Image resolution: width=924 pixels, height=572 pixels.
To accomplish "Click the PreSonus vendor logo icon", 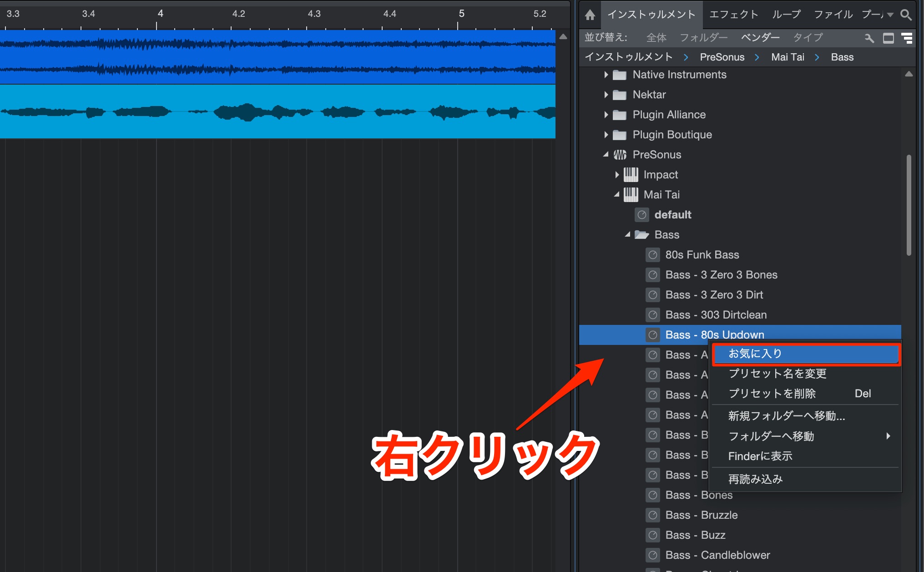I will pos(620,155).
